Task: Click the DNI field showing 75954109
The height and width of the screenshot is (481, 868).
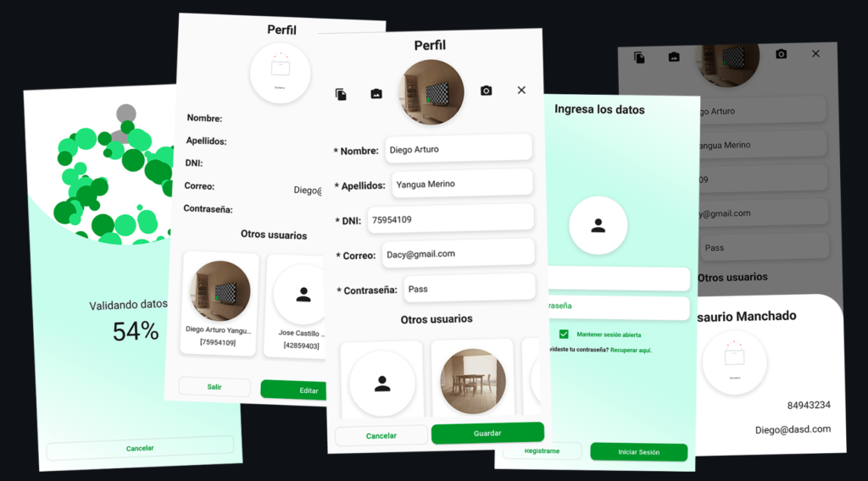Action: 450,219
